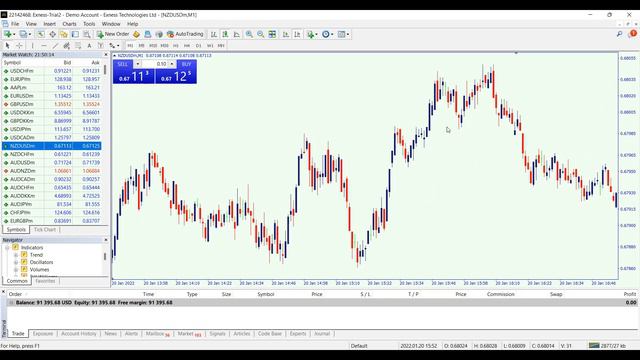Switch to Tick Chart tab
The image size is (640, 360).
tap(44, 230)
